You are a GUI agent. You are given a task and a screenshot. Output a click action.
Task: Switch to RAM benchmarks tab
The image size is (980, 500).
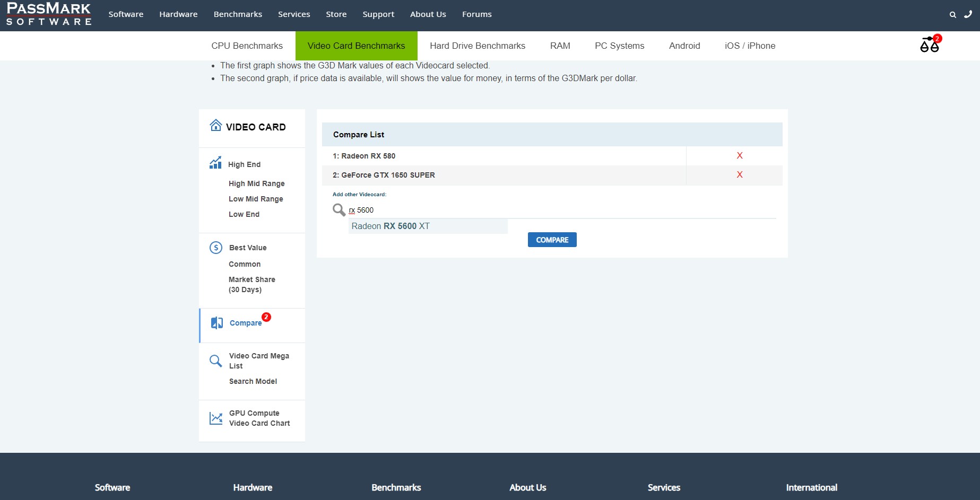coord(560,46)
